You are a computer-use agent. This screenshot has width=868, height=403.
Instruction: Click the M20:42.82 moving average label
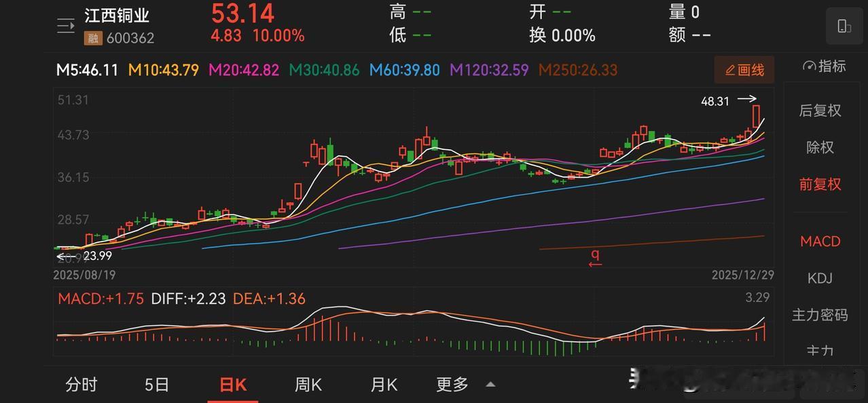point(244,70)
